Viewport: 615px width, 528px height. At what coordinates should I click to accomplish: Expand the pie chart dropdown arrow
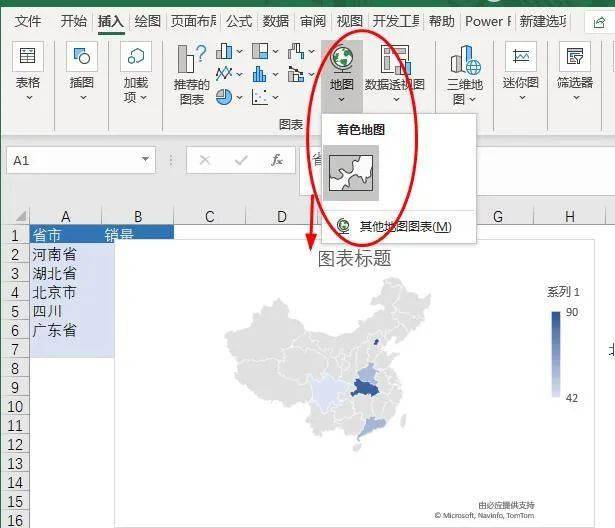[x=240, y=97]
